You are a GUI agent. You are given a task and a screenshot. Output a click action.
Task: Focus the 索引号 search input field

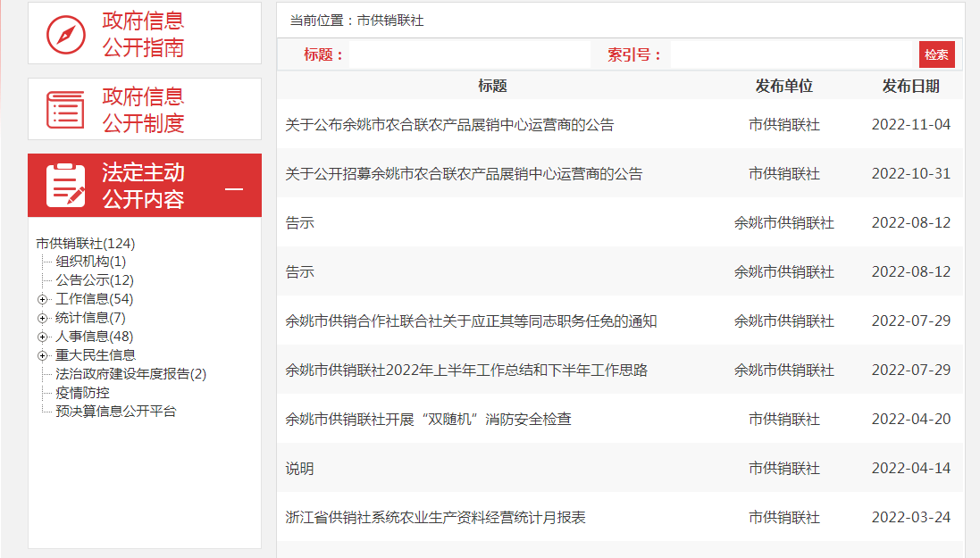[792, 55]
